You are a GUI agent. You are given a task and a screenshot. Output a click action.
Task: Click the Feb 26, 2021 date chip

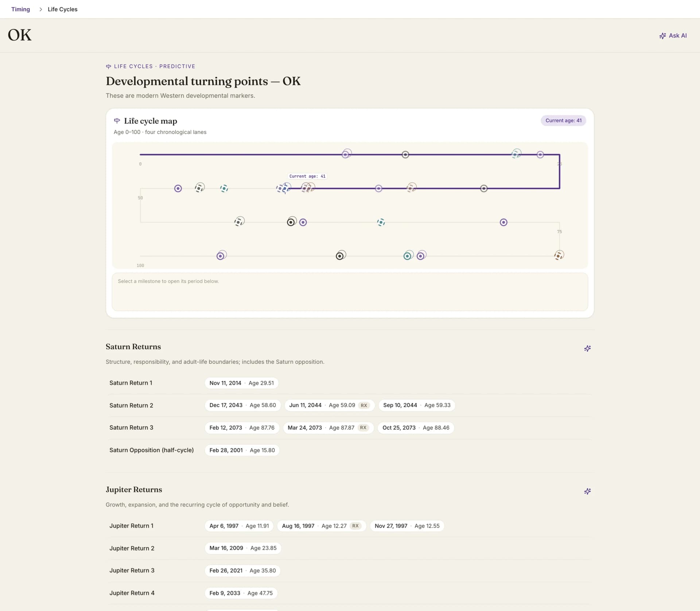coord(242,571)
